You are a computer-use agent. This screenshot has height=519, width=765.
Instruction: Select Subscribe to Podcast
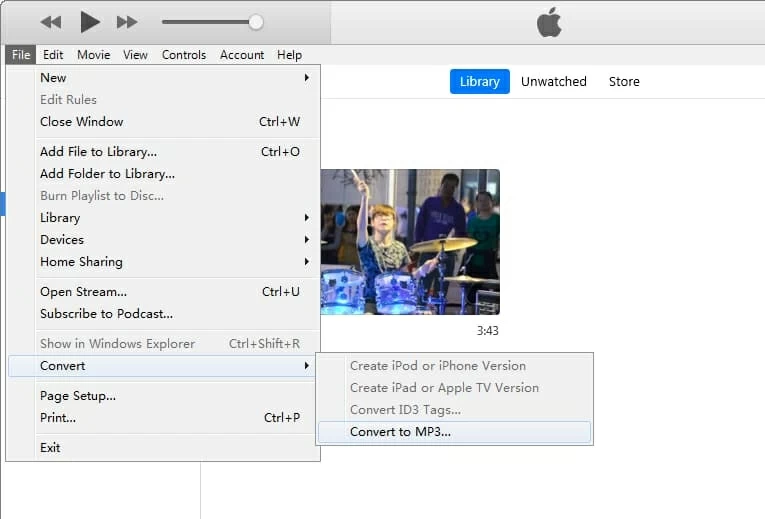pyautogui.click(x=106, y=314)
